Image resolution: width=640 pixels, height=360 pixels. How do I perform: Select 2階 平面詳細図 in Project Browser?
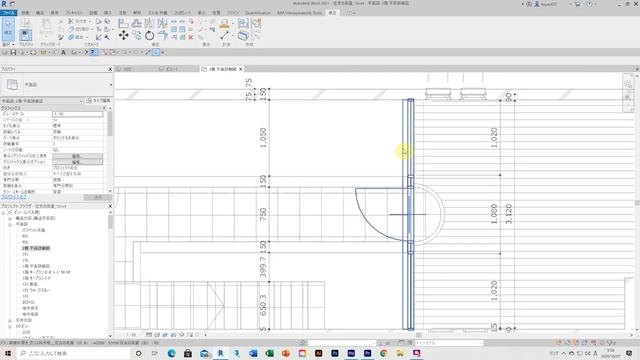pyautogui.click(x=36, y=248)
